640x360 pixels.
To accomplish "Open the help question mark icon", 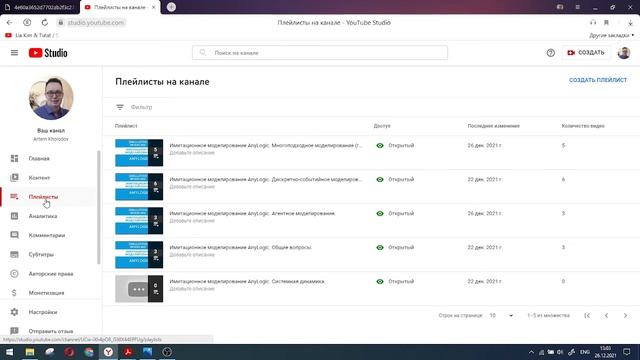I will click(551, 53).
